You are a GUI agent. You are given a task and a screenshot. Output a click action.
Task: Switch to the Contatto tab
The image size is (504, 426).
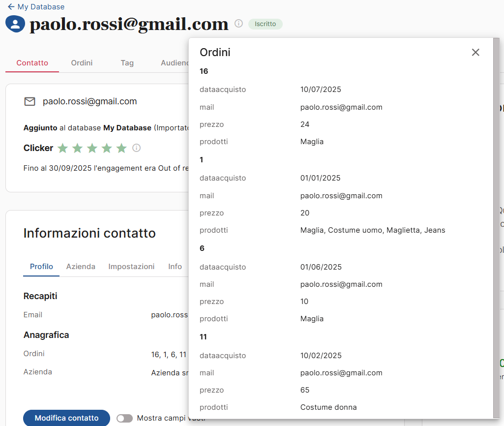pyautogui.click(x=32, y=63)
